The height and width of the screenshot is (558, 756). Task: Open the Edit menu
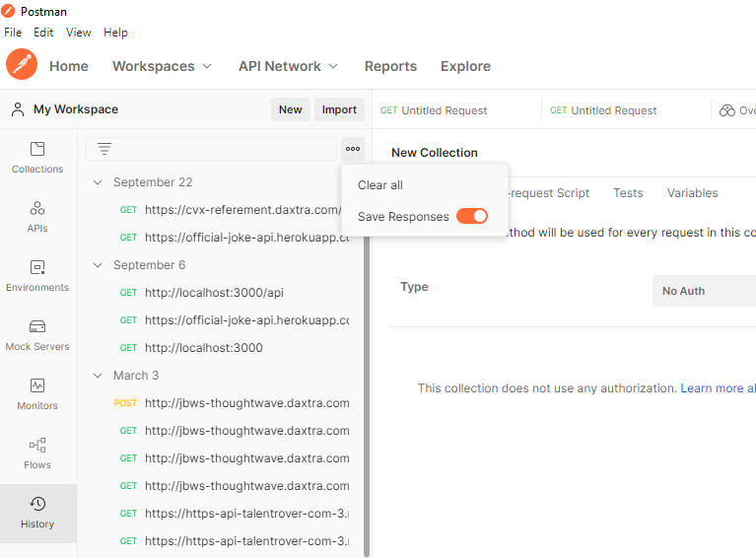(x=43, y=33)
